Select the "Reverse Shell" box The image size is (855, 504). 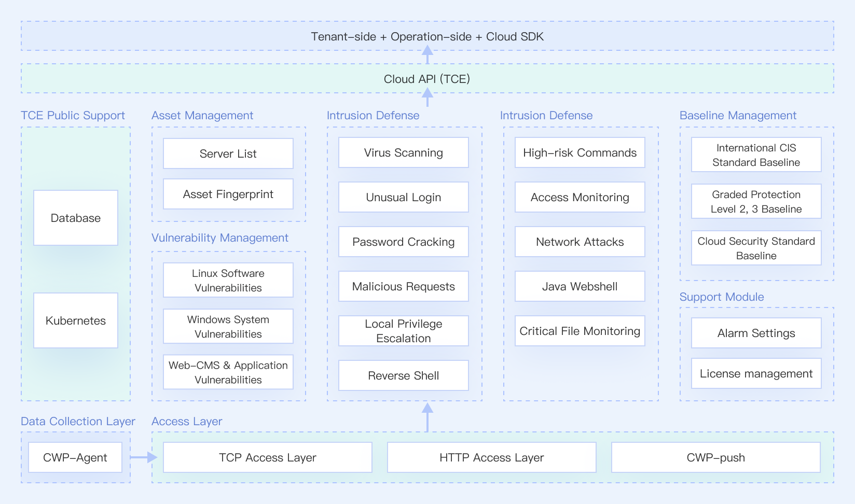click(x=404, y=375)
